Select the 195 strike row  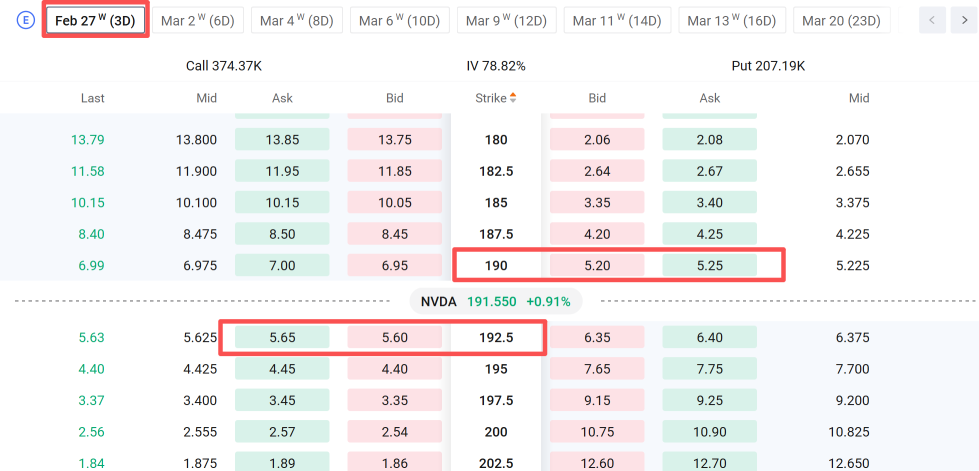point(490,369)
